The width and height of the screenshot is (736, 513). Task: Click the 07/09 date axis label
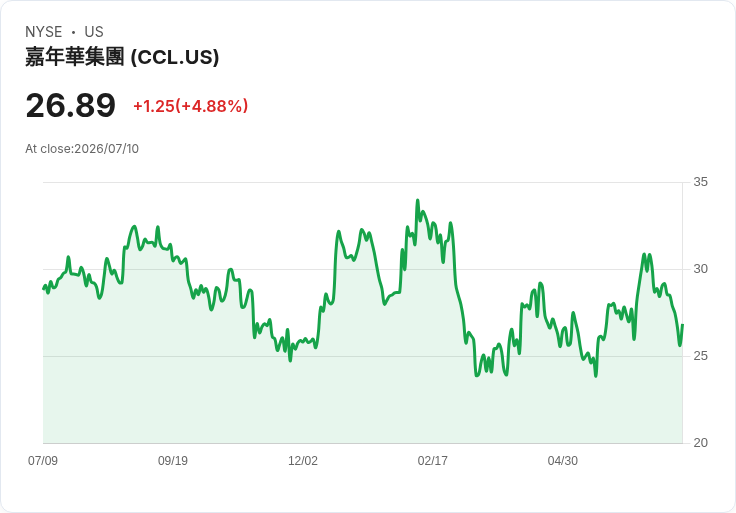[43, 461]
